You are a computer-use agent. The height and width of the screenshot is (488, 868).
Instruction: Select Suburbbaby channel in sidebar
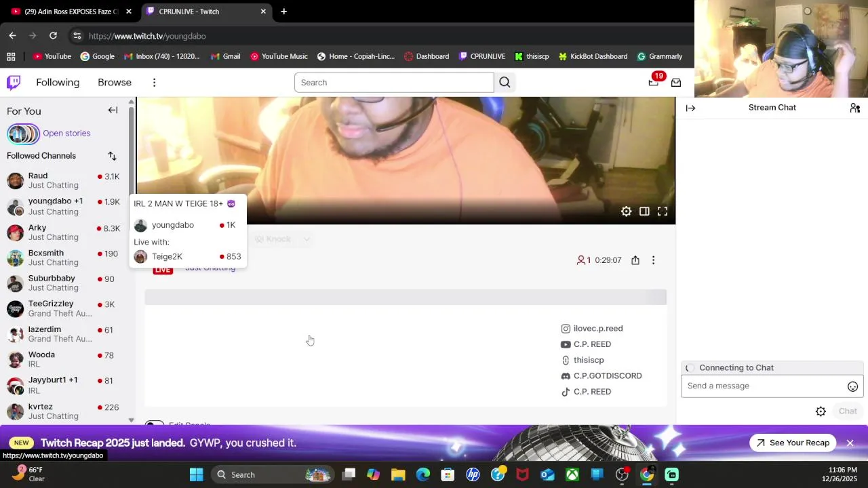tap(63, 283)
